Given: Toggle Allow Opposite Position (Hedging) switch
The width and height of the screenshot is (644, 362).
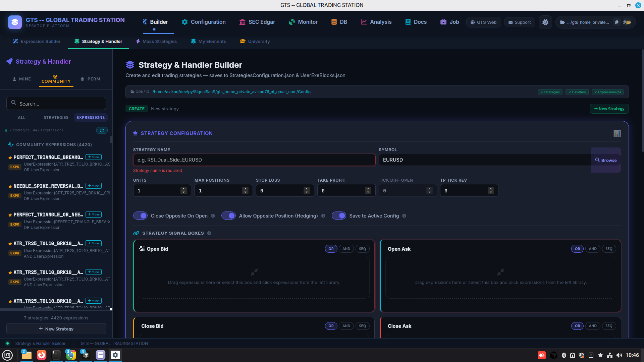Looking at the screenshot, I should 228,216.
